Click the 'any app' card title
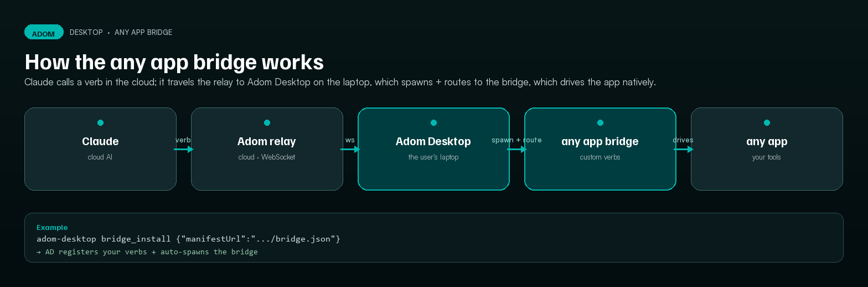868x287 pixels. click(767, 142)
